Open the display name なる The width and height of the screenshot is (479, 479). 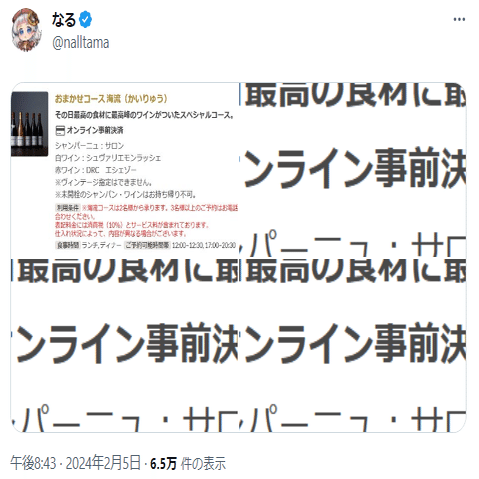(x=64, y=19)
